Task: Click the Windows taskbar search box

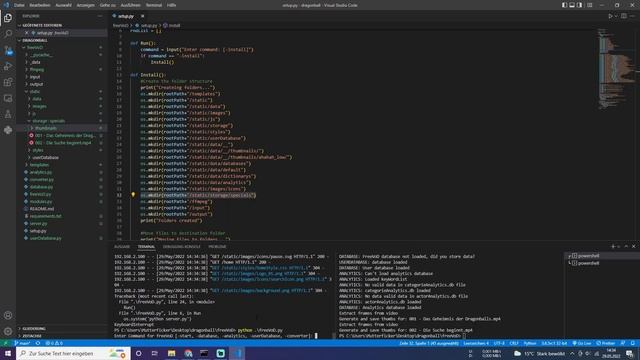Action: coord(73,353)
